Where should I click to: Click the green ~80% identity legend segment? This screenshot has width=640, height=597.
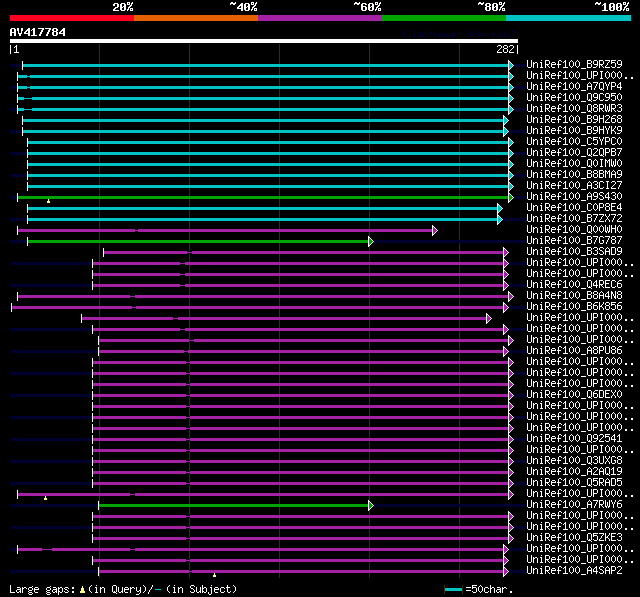tap(444, 18)
